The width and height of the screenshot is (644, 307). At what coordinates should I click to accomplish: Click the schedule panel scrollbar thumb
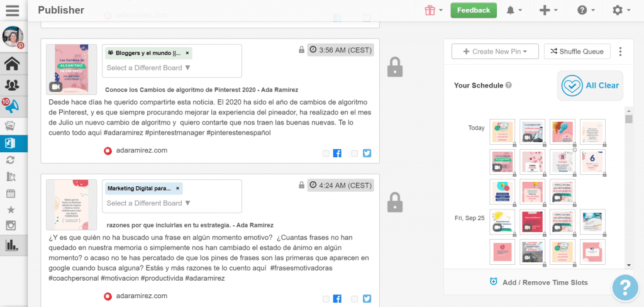point(629,119)
